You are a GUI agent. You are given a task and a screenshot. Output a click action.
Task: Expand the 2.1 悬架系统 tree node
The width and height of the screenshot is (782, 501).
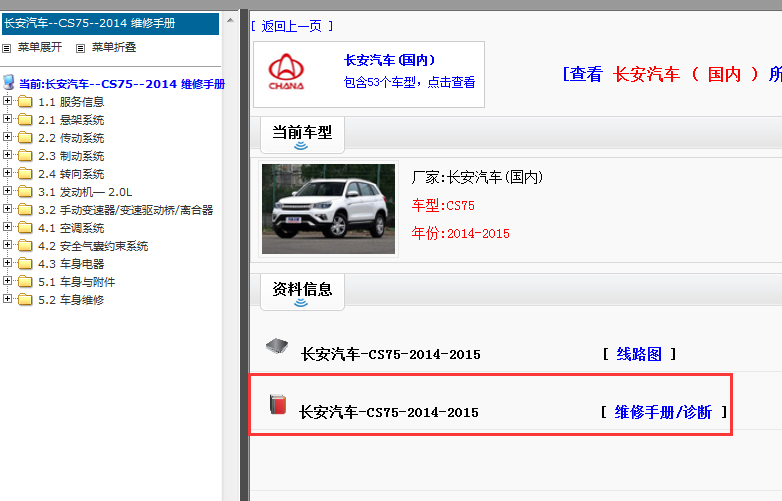(7, 119)
